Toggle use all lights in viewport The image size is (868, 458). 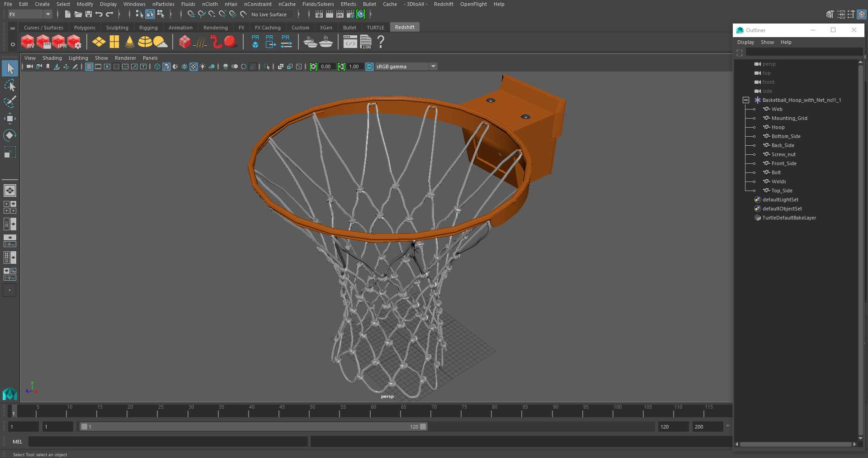click(203, 67)
